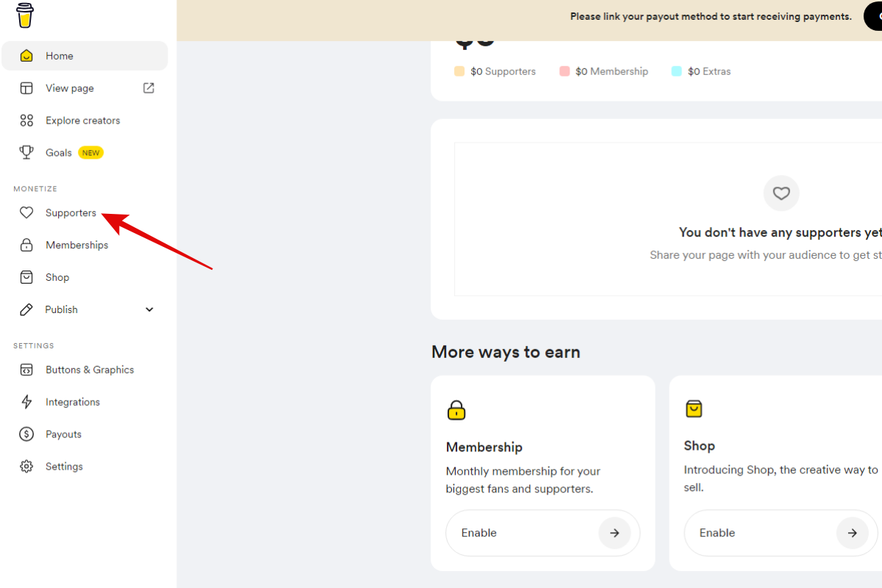Click the arrow on Membership Enable button
882x588 pixels.
(x=614, y=533)
